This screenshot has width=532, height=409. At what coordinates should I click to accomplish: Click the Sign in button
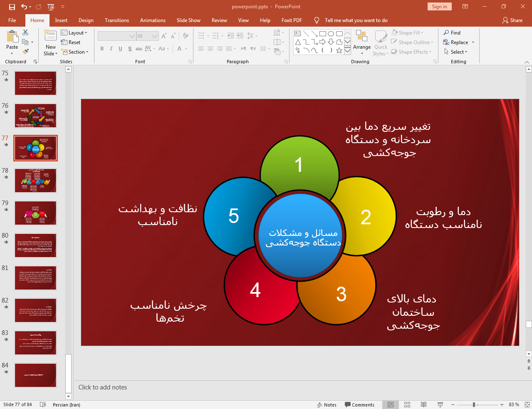439,6
